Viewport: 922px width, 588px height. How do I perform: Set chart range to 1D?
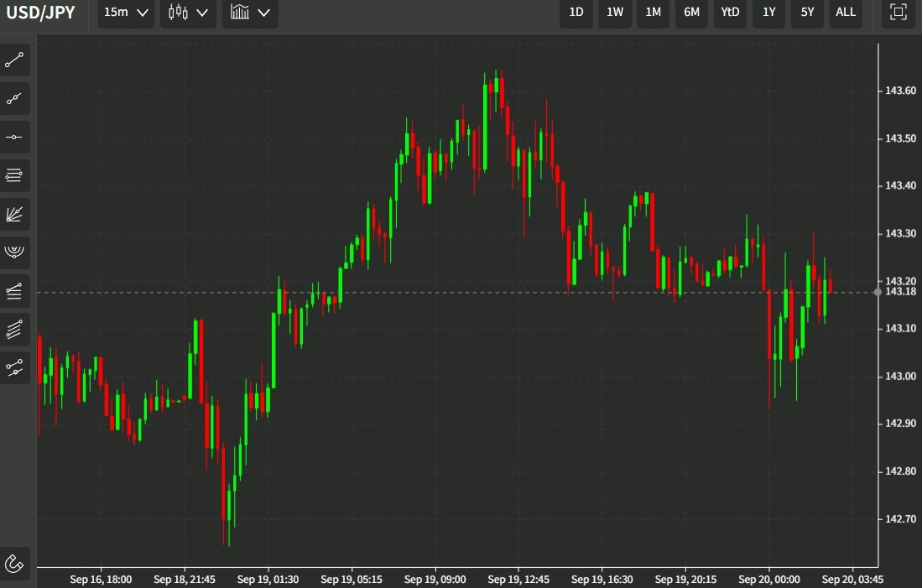[576, 13]
